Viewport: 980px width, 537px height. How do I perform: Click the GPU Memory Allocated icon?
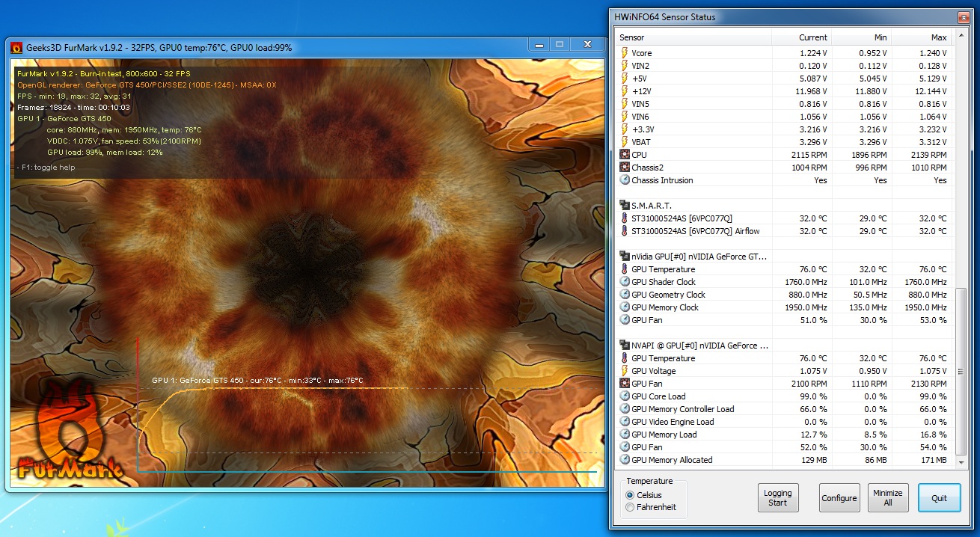point(625,460)
